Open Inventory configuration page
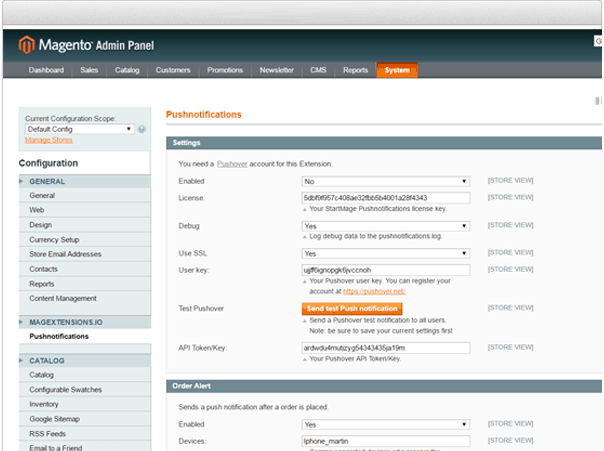 tap(85, 404)
